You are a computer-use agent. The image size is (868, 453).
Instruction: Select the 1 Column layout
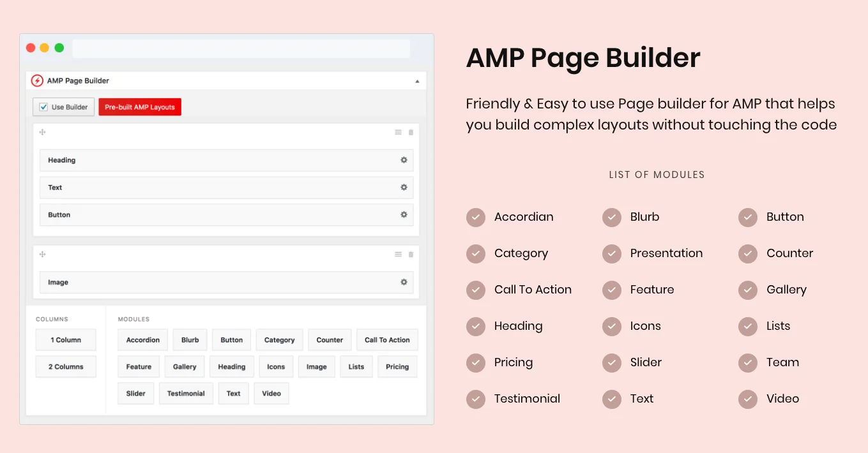[x=65, y=339]
